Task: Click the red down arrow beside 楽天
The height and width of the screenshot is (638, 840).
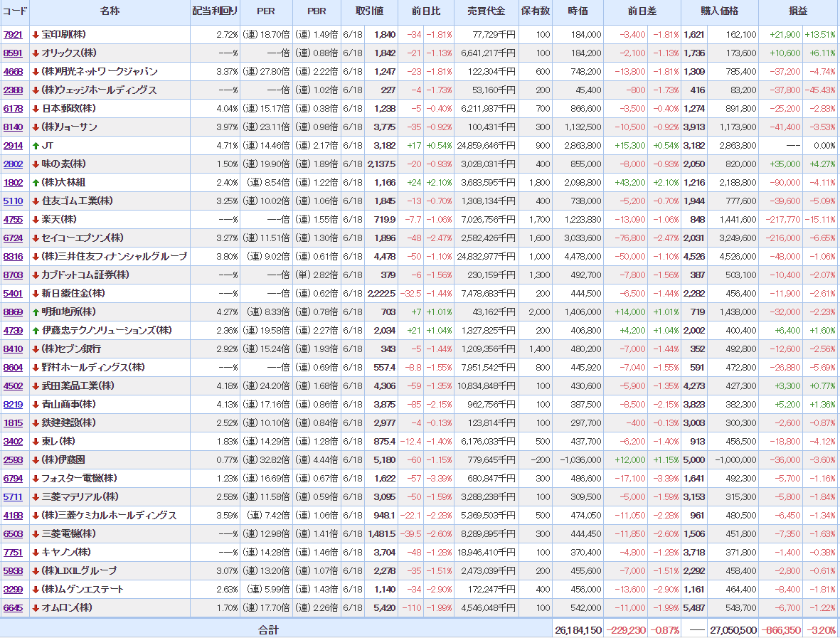Action: (36, 219)
